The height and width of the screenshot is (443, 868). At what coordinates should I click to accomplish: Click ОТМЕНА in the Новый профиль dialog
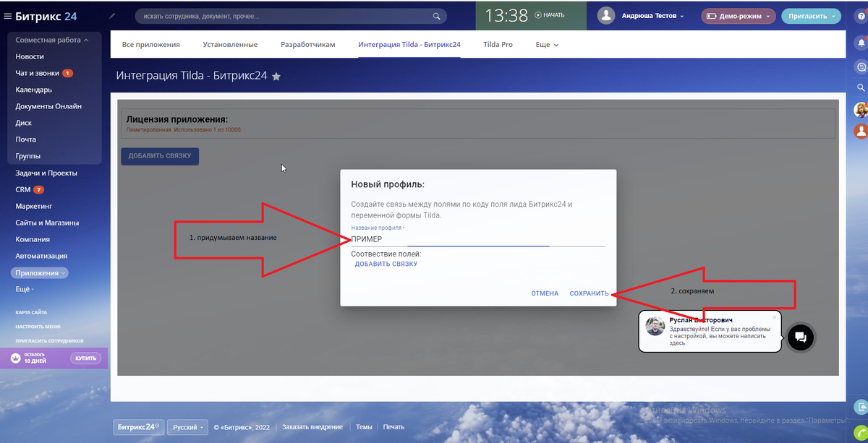tap(545, 293)
